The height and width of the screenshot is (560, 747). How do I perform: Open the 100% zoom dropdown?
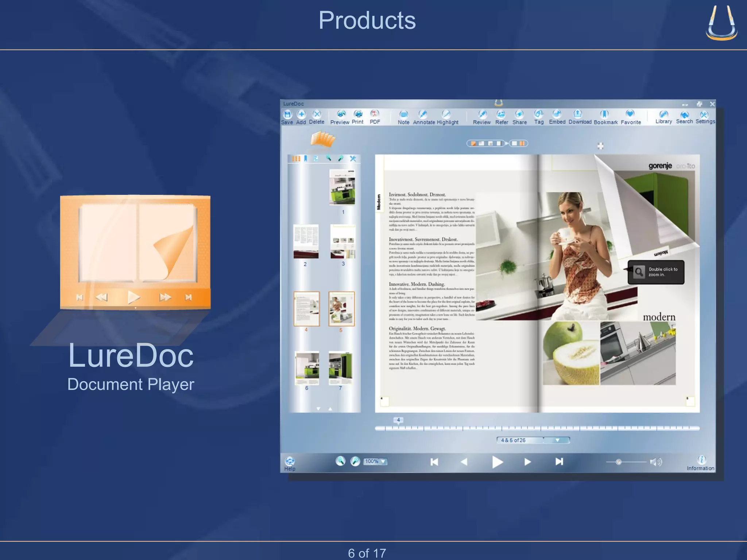[375, 462]
